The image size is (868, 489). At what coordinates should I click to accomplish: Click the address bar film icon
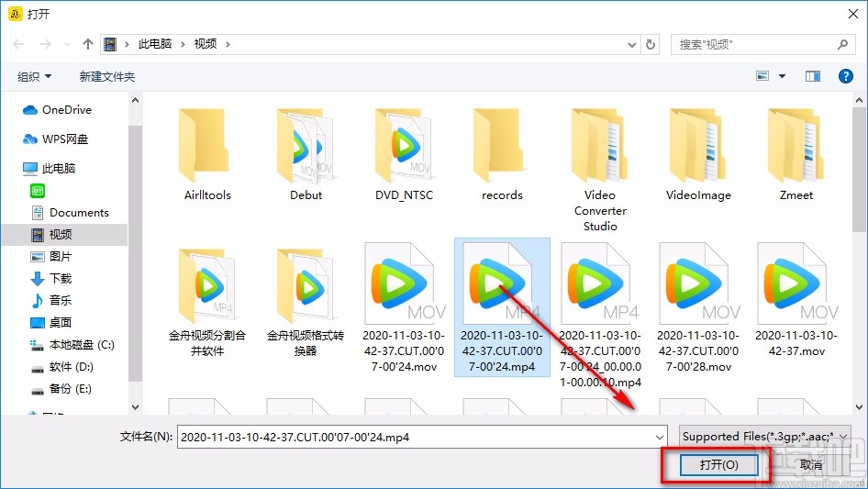coord(111,44)
